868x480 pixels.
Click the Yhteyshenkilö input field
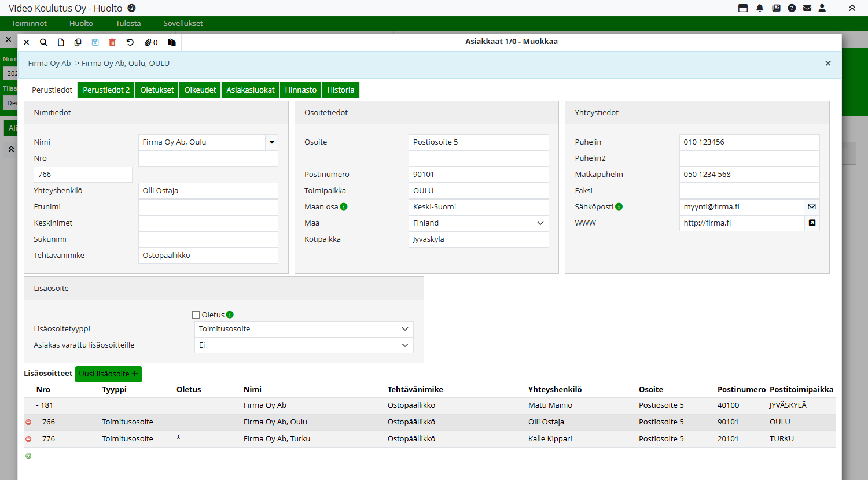[x=208, y=191]
